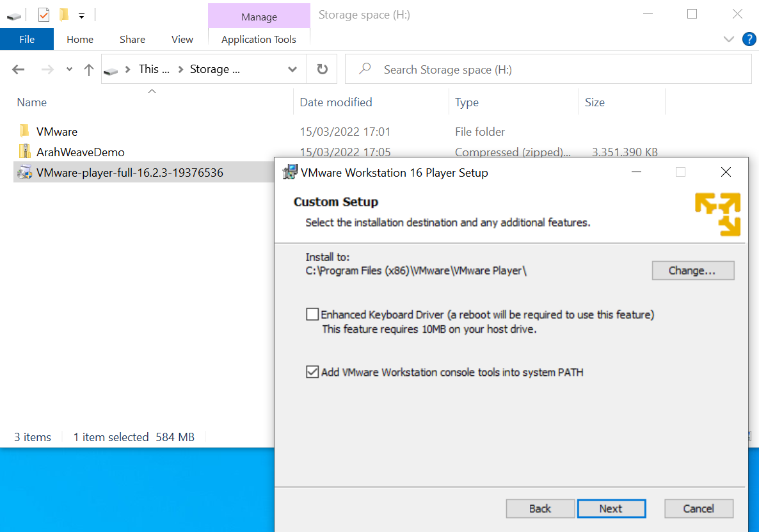Click the VMware-player installer file icon

coord(24,172)
